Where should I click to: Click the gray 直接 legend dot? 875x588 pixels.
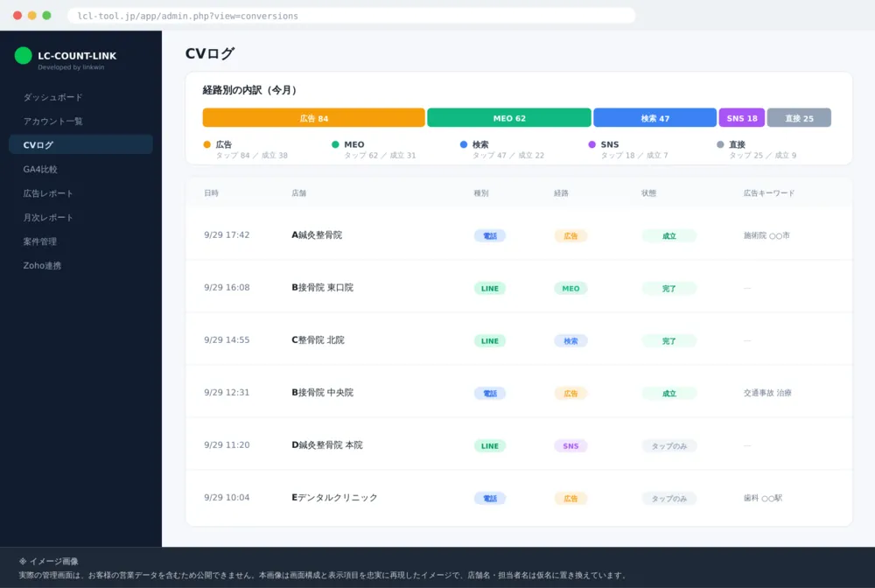click(x=720, y=144)
